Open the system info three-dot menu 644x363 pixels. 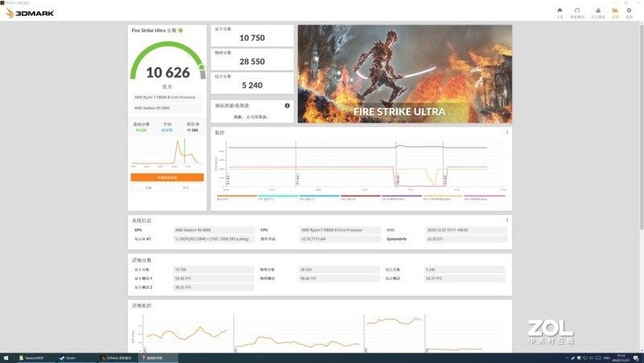(507, 221)
